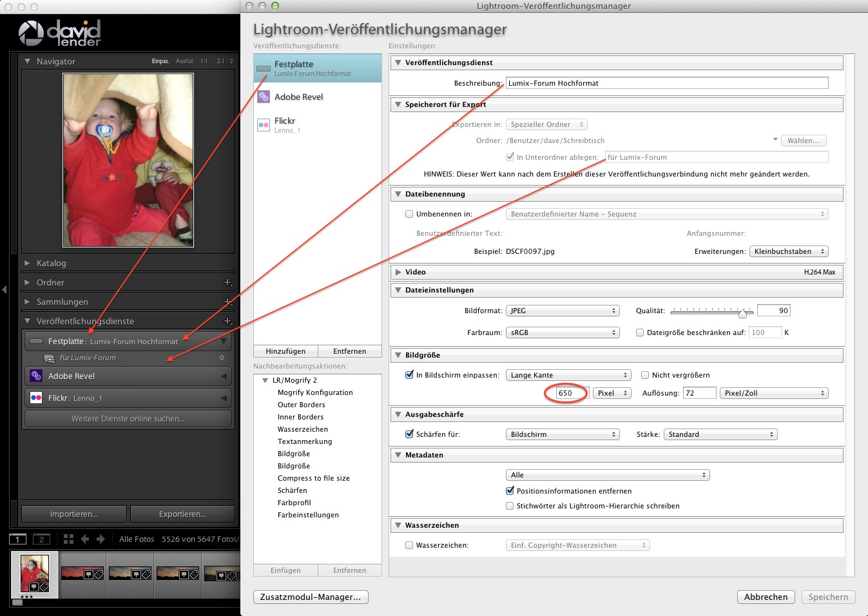The image size is (868, 616).
Task: Uncheck Positionsinformationen entfernen
Action: [510, 491]
